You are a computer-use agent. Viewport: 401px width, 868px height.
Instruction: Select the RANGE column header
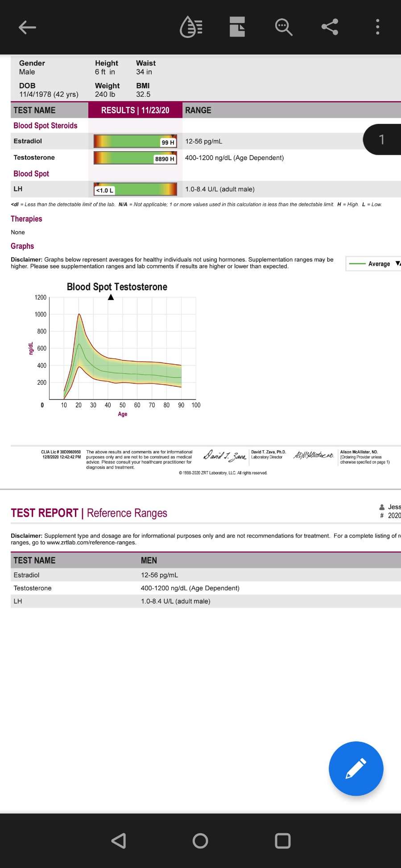(x=198, y=110)
